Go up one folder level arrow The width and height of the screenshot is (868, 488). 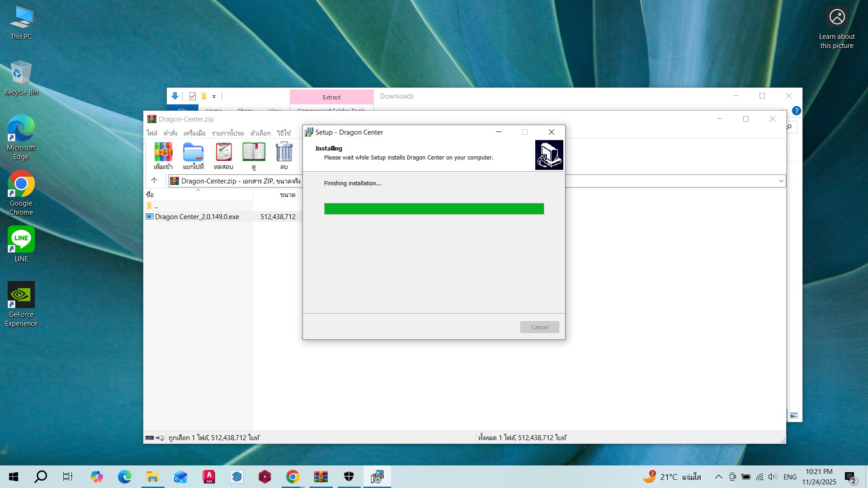pos(154,180)
